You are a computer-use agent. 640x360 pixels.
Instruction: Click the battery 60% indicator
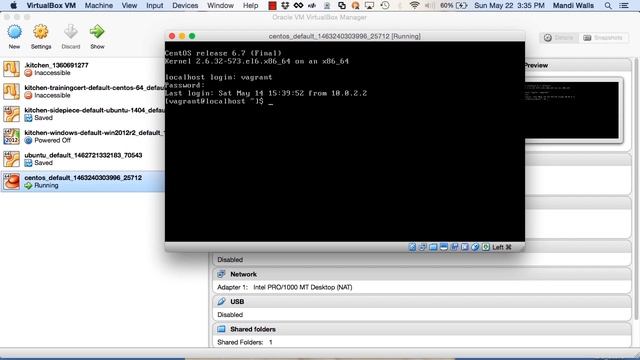click(x=453, y=5)
